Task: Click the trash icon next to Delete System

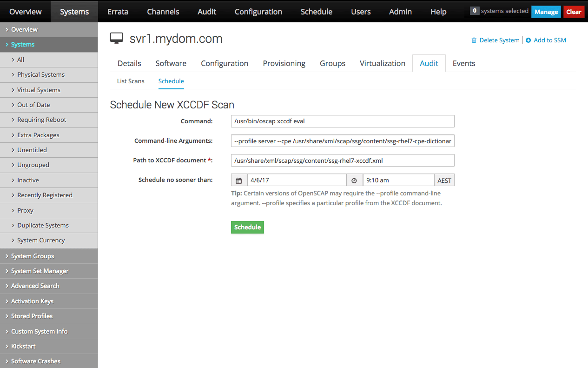Action: coord(474,40)
